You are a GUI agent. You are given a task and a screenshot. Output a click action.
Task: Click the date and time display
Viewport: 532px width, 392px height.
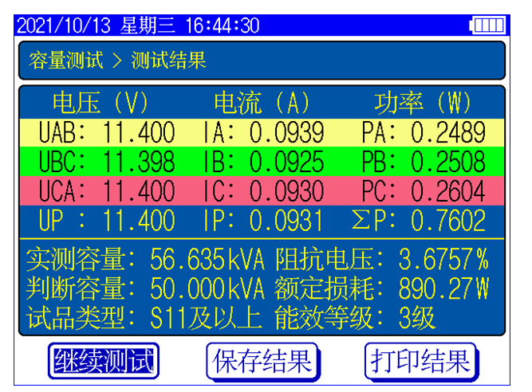tap(138, 25)
